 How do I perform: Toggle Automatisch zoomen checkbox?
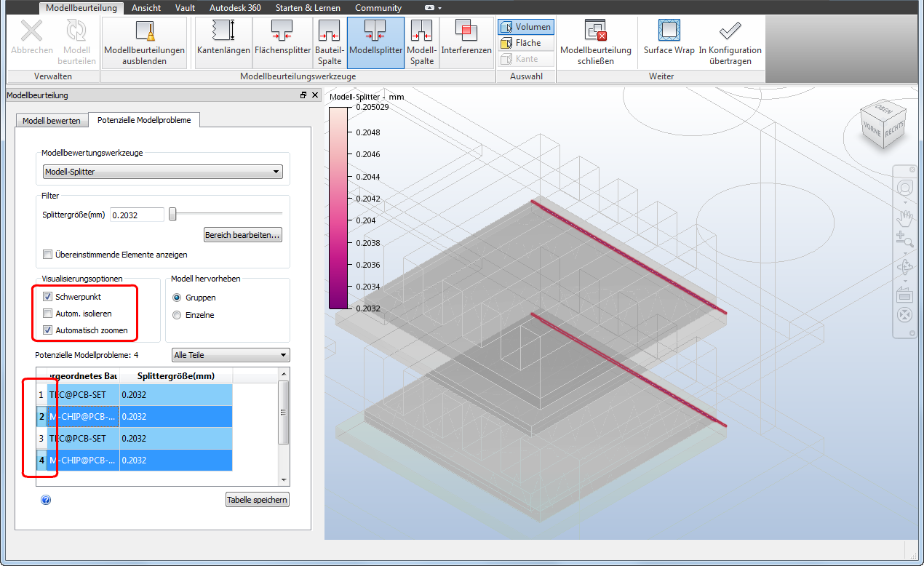pos(48,330)
